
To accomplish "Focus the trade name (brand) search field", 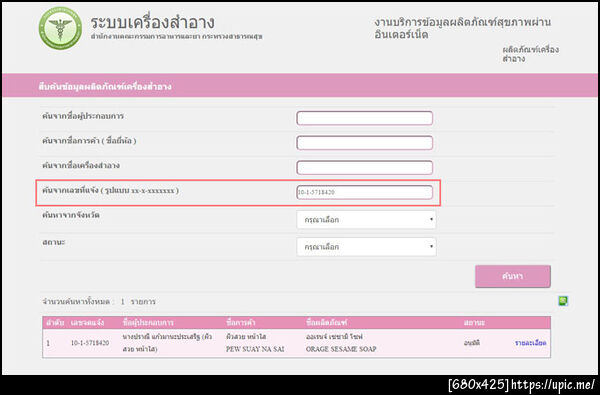I will click(x=364, y=143).
